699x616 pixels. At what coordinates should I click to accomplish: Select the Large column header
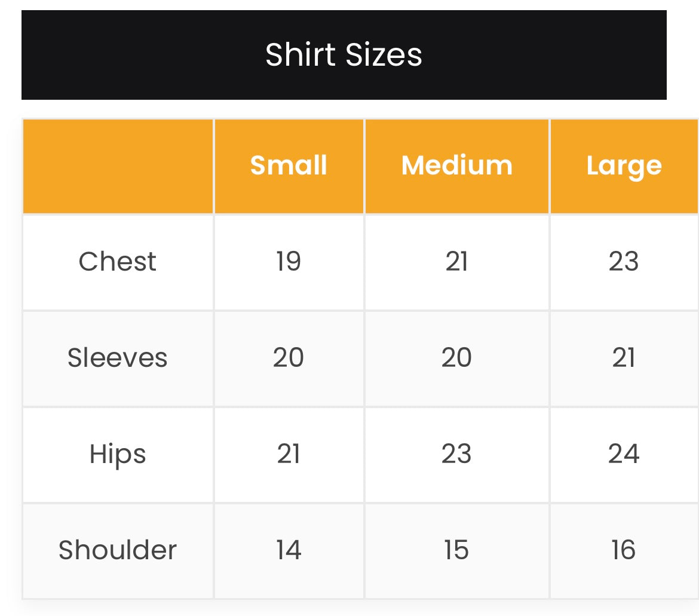623,166
